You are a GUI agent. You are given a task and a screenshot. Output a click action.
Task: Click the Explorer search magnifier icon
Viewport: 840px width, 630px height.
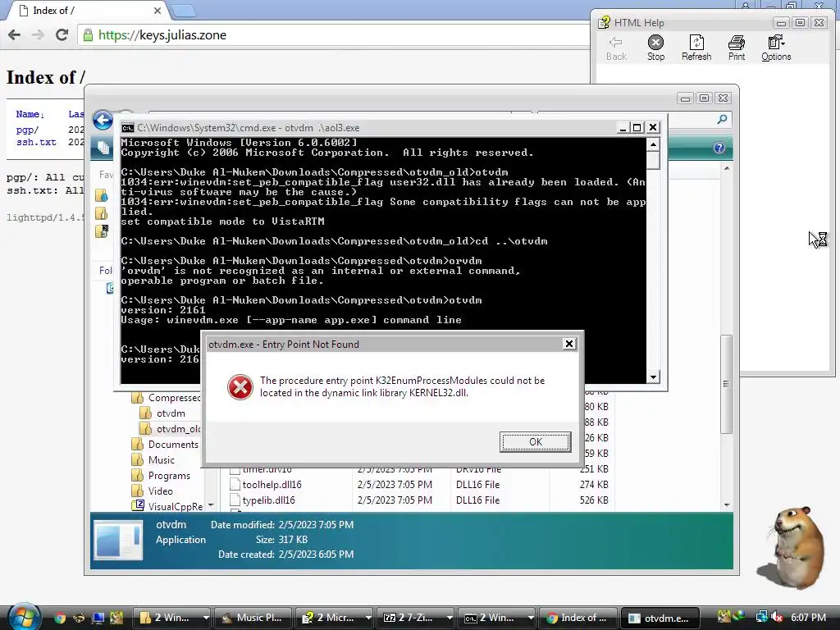(722, 120)
